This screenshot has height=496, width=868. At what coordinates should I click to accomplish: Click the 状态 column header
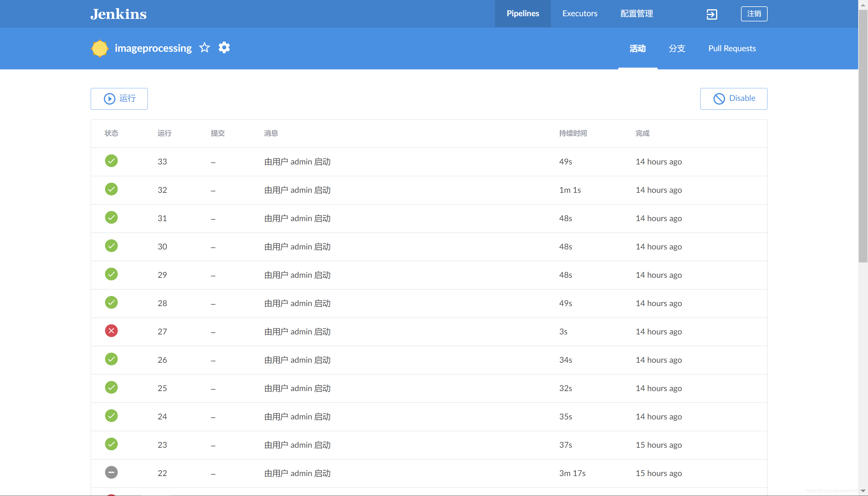pos(111,133)
